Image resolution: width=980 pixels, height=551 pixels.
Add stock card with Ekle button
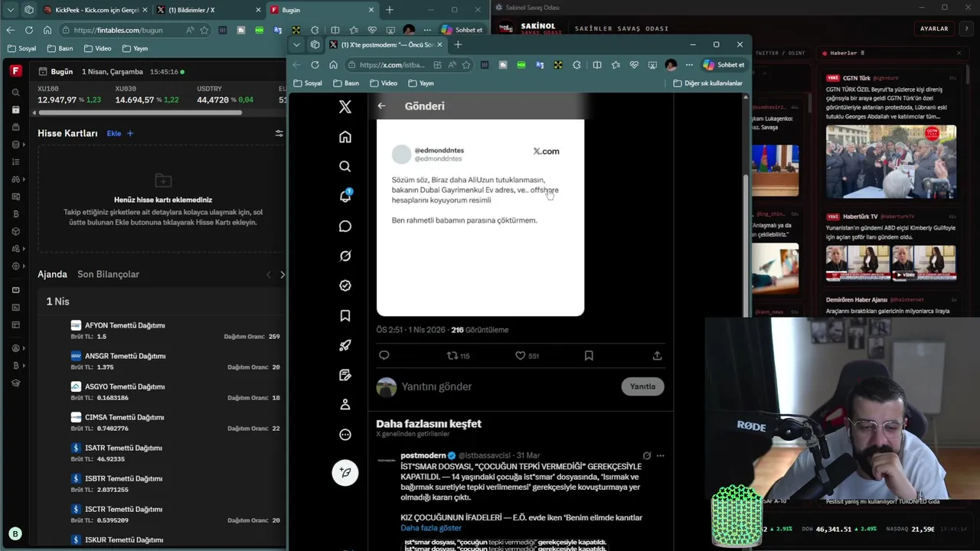pos(120,133)
